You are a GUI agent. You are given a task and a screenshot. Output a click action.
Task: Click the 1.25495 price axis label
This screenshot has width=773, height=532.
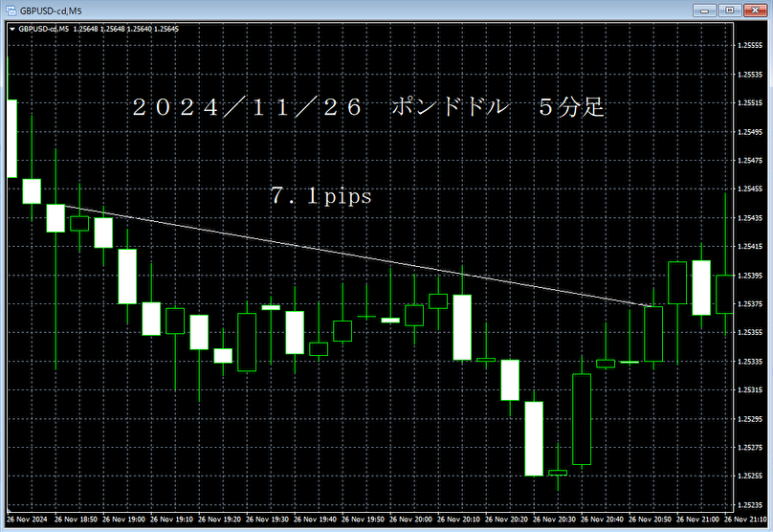(x=750, y=132)
